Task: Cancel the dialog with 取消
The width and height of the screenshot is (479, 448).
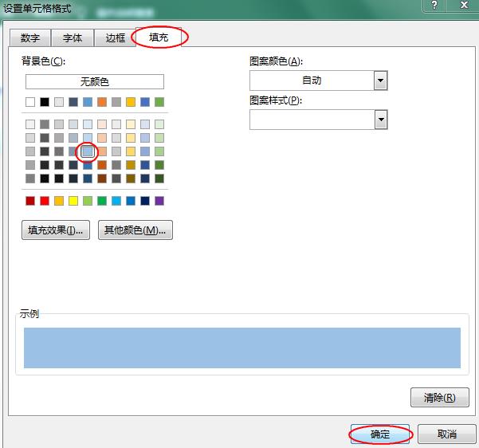Action: (x=447, y=434)
